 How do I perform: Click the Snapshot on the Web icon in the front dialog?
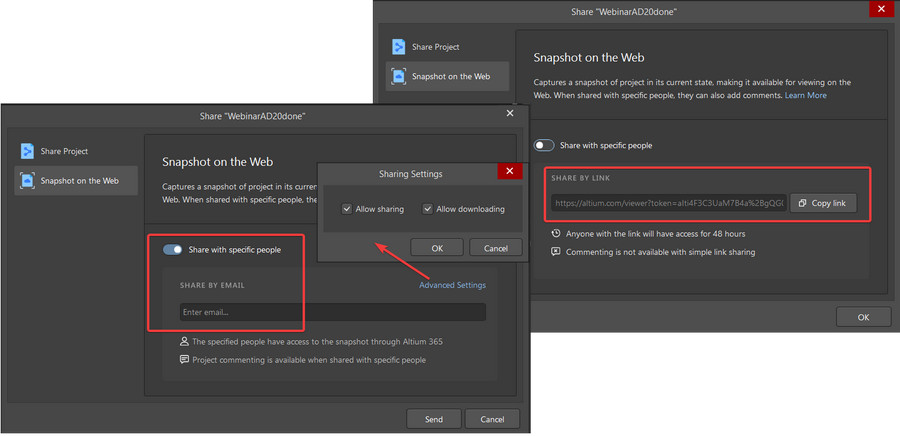(27, 181)
